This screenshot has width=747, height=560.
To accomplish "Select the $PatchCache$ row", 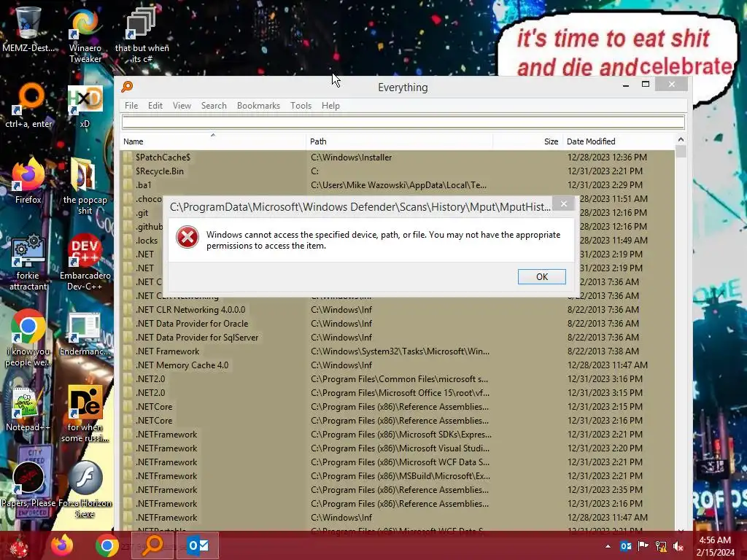I will [398, 157].
